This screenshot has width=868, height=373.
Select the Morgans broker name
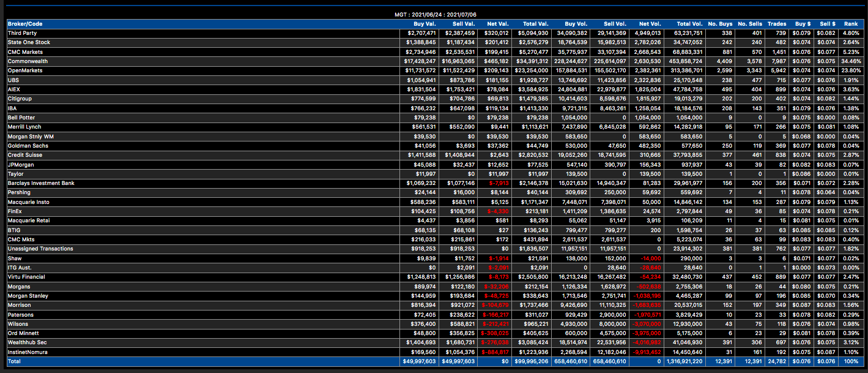pyautogui.click(x=18, y=287)
